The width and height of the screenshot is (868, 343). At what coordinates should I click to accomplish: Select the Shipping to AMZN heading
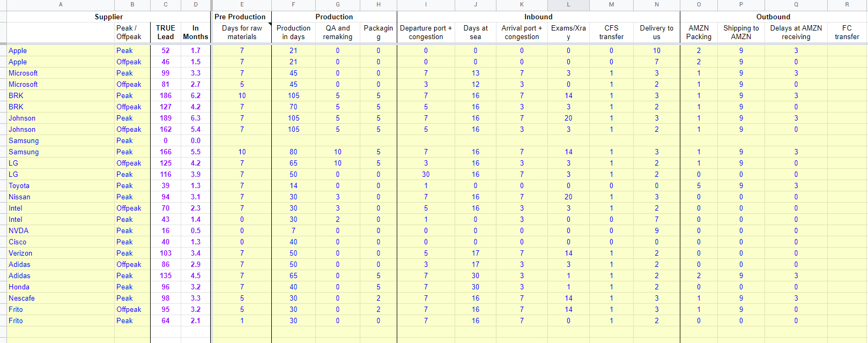741,32
